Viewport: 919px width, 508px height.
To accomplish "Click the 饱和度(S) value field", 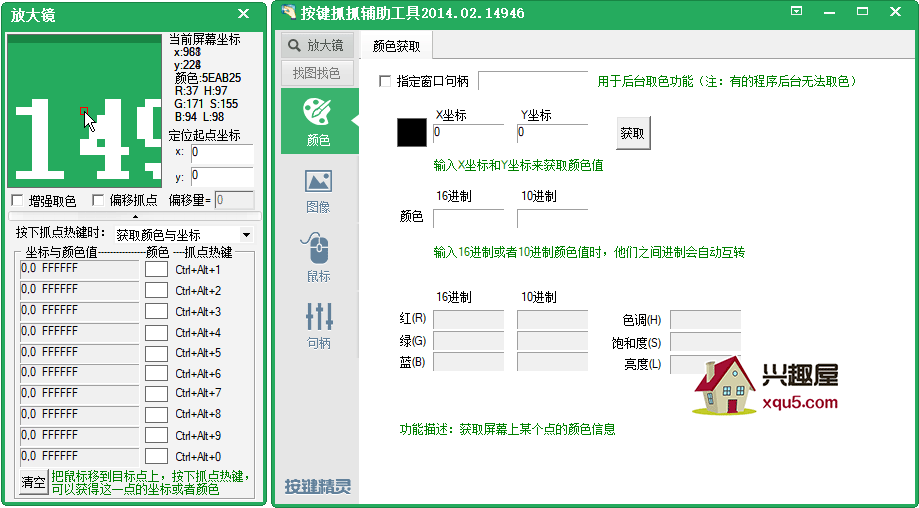I will (x=705, y=341).
